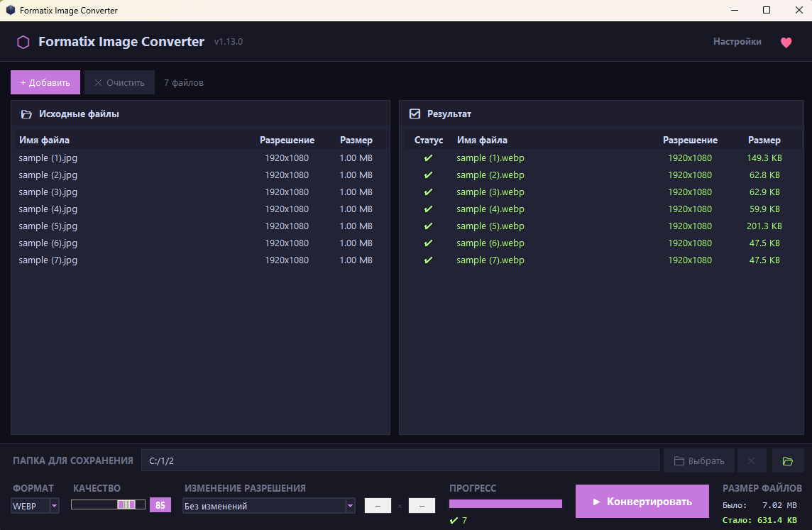This screenshot has height=530, width=812.
Task: Click checkmark status for sample (5).webp
Action: pos(428,226)
